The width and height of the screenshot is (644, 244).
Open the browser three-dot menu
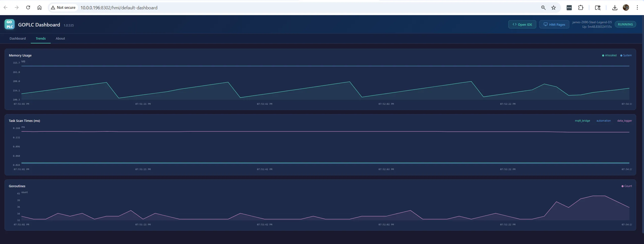pyautogui.click(x=637, y=8)
